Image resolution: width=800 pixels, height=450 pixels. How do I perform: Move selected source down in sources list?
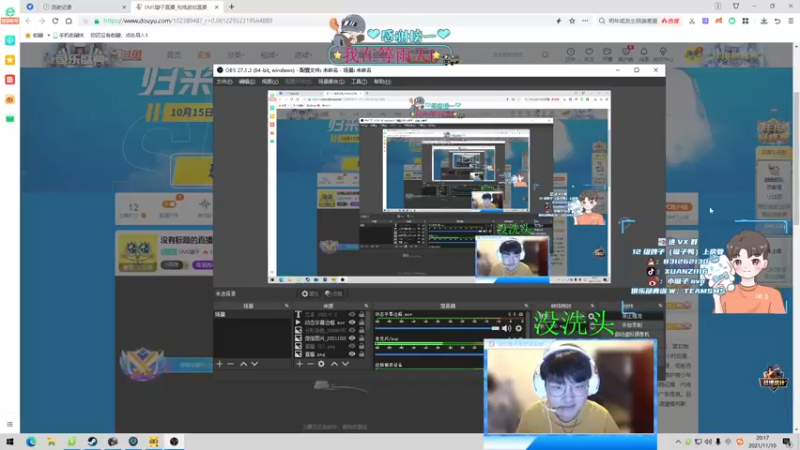pos(345,364)
